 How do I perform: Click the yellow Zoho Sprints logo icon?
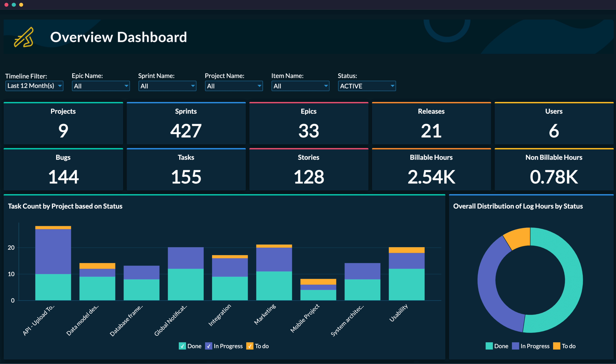(x=24, y=37)
